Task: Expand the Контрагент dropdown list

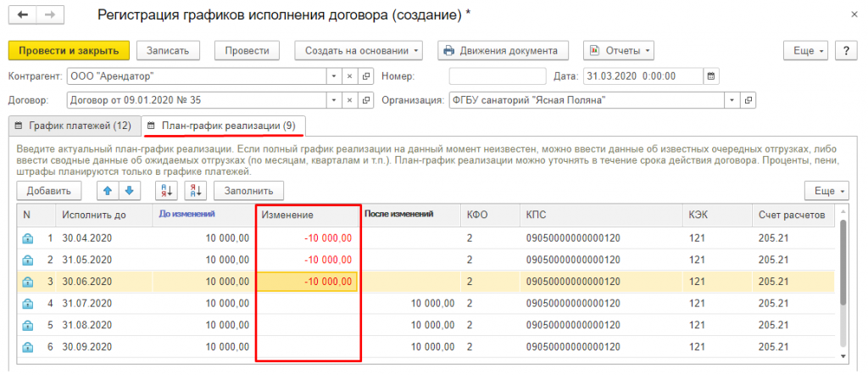Action: pos(334,76)
